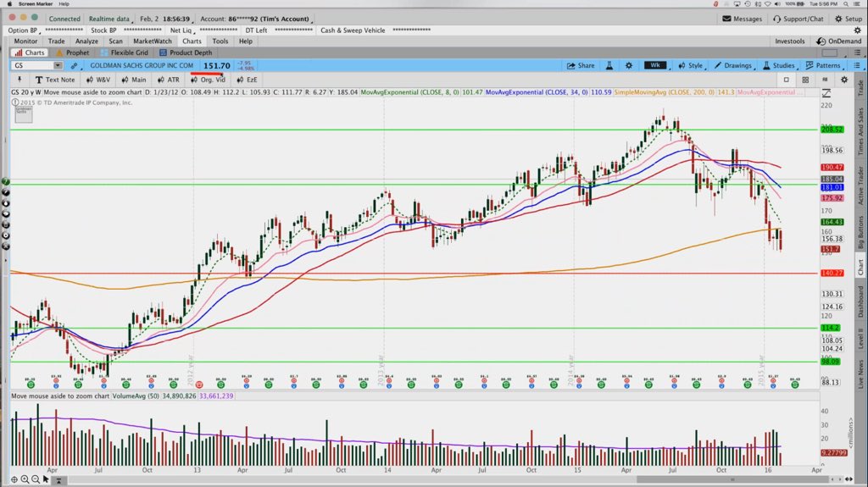Expand Net Liq dropdown
Screen dimensions: 868x487
[x=182, y=30]
